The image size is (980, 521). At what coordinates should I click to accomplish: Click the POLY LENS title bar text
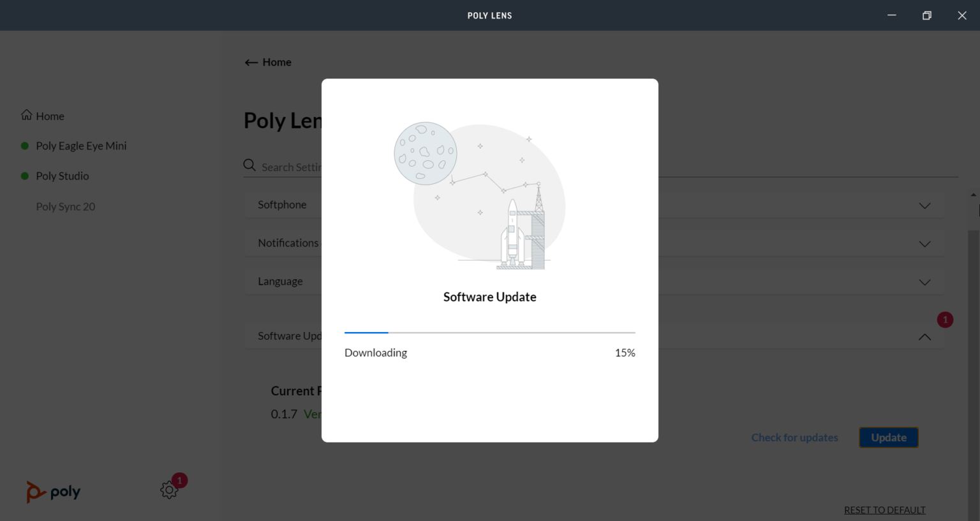point(490,15)
